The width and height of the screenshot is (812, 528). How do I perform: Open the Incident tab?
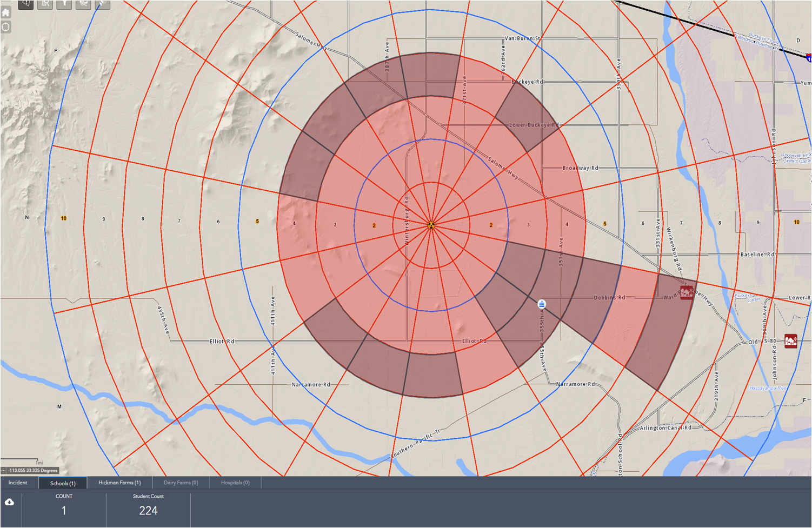point(18,483)
